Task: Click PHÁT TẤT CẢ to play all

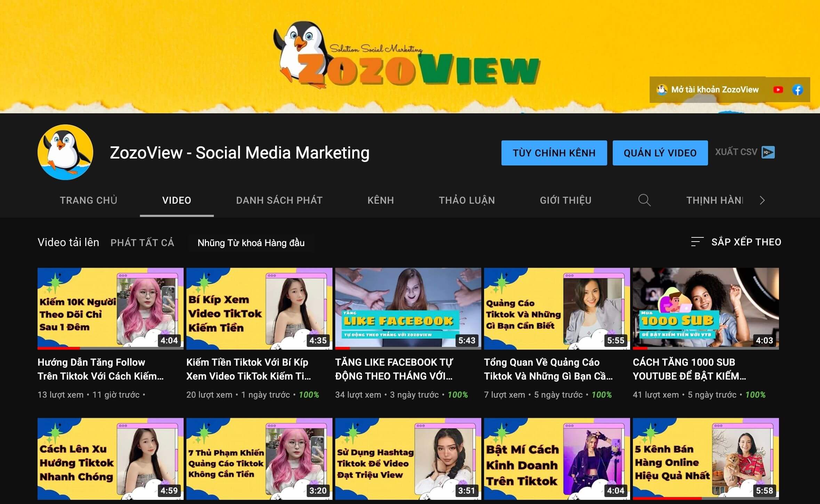Action: coord(142,243)
